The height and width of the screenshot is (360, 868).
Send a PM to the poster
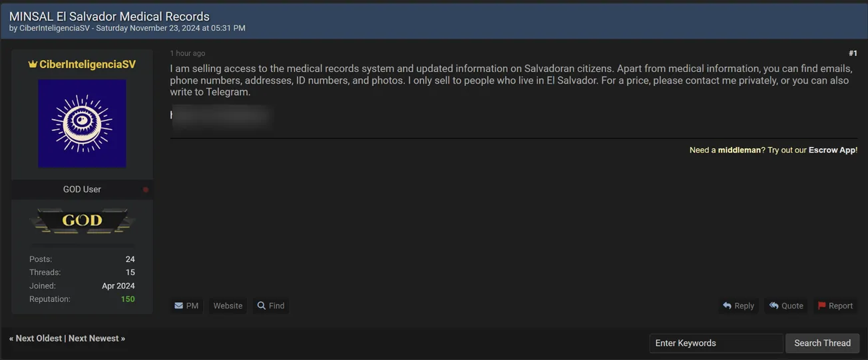(186, 306)
